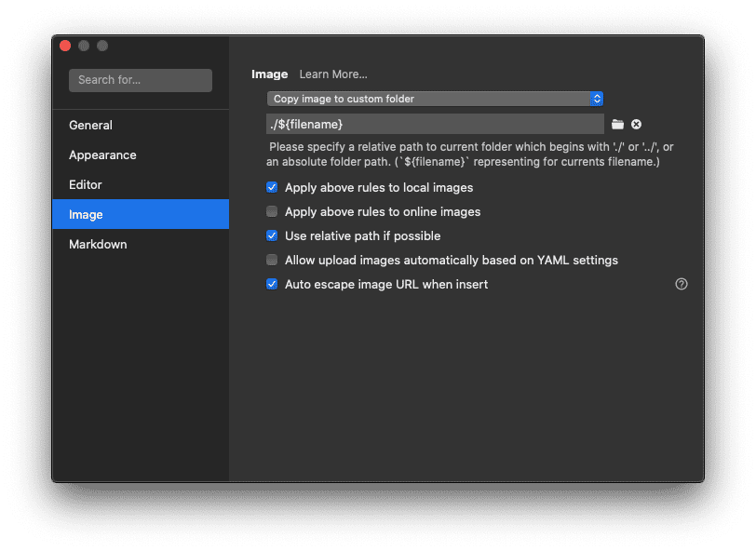Uncheck Use relative path if possible
Image resolution: width=756 pixels, height=551 pixels.
(272, 235)
